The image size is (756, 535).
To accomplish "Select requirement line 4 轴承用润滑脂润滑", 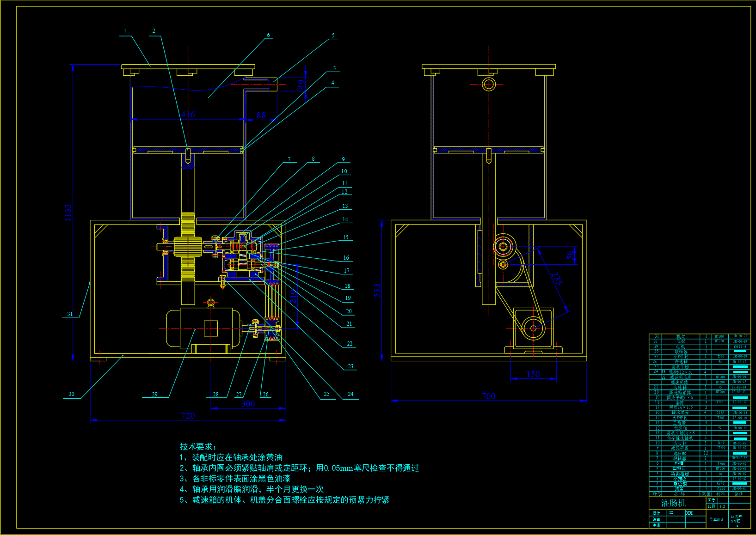I will click(252, 489).
